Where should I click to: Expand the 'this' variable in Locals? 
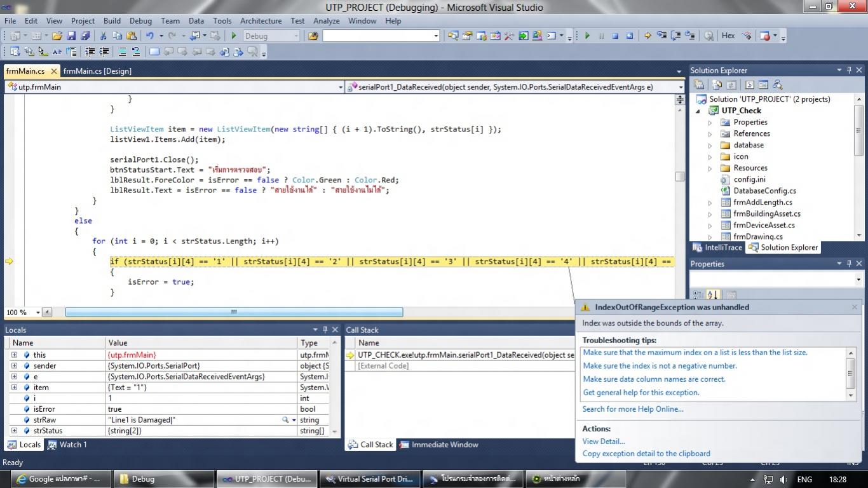(14, 355)
